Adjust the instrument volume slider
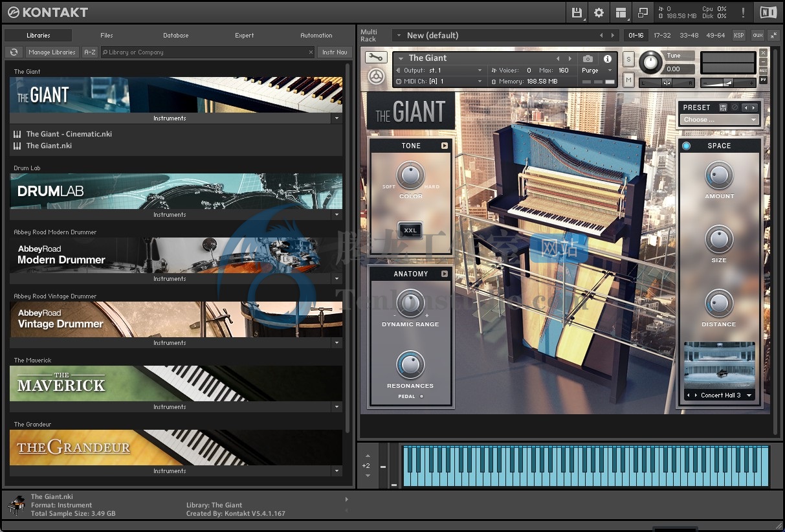 (728, 82)
